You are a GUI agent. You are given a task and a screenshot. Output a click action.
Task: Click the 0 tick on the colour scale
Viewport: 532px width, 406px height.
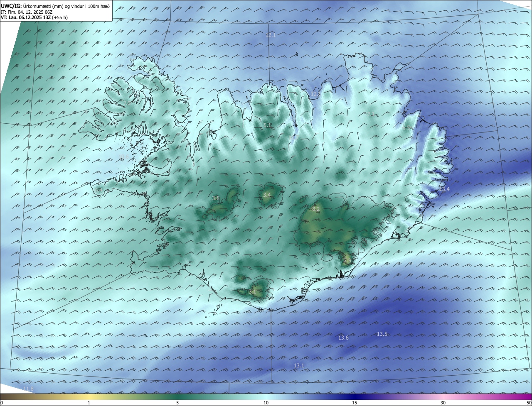pyautogui.click(x=2, y=403)
